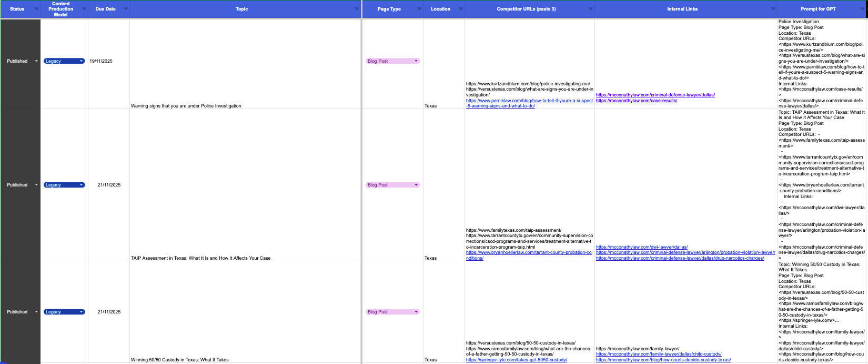Open the how-courts-decide-custody-texas blog link
The width and height of the screenshot is (868, 364).
(663, 360)
